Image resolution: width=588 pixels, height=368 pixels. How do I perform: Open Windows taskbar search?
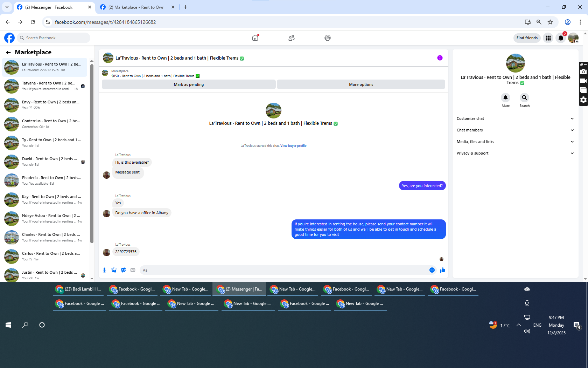pos(25,325)
